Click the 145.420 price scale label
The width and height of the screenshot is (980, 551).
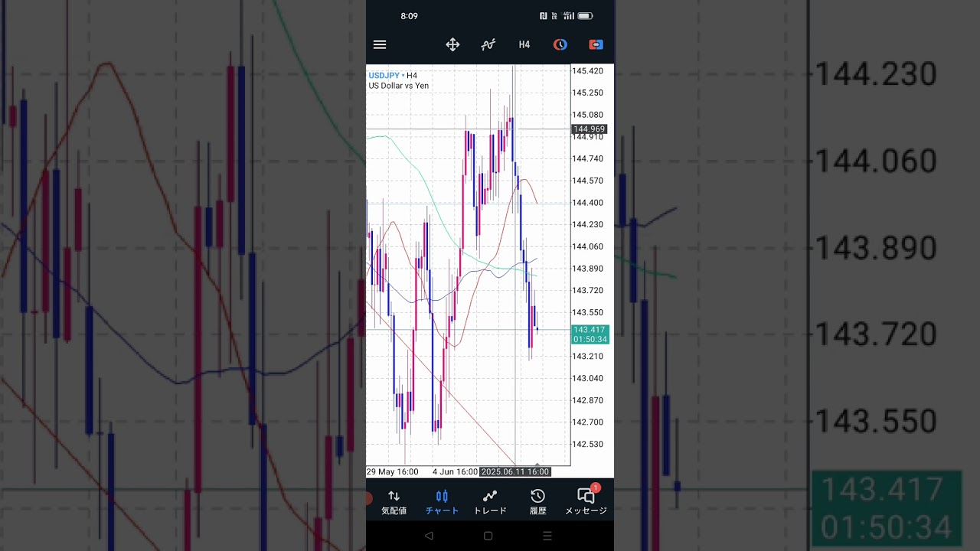click(587, 71)
